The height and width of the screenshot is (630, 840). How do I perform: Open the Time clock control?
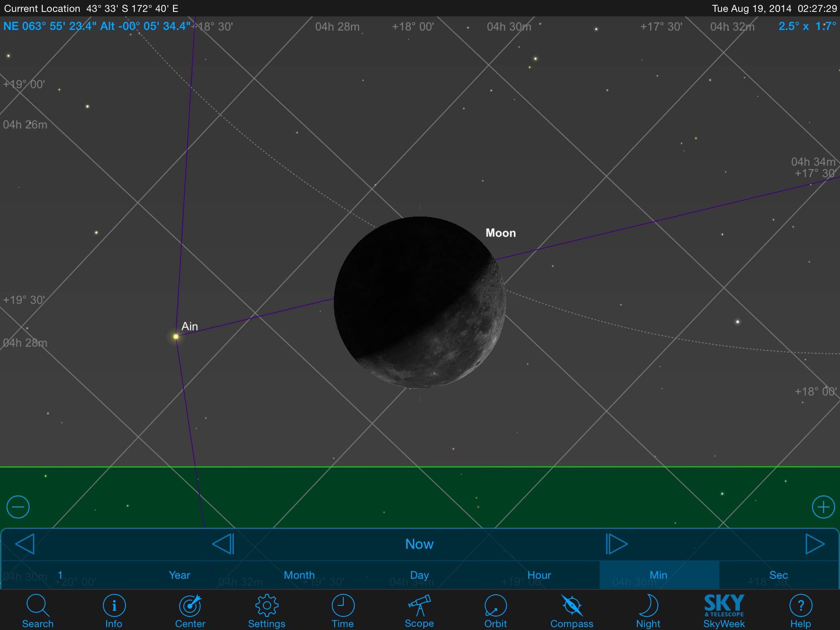[343, 611]
